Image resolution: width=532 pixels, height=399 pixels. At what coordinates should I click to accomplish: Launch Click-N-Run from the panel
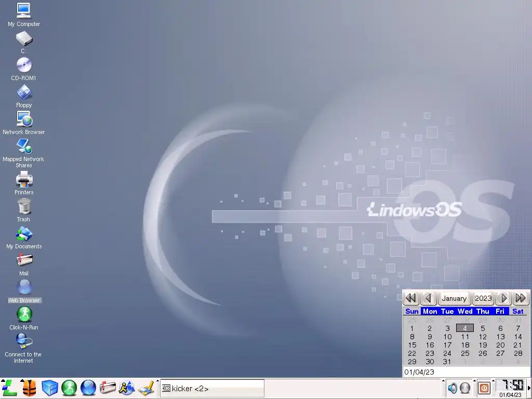click(x=69, y=388)
